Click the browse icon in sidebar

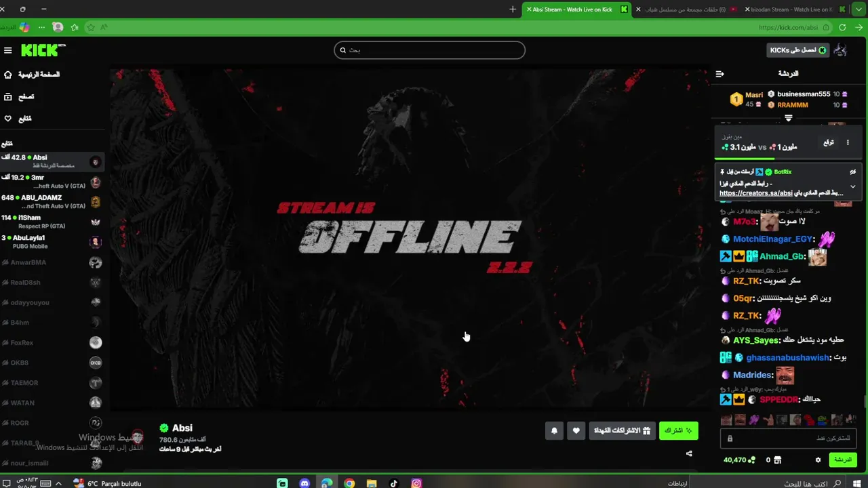[8, 97]
